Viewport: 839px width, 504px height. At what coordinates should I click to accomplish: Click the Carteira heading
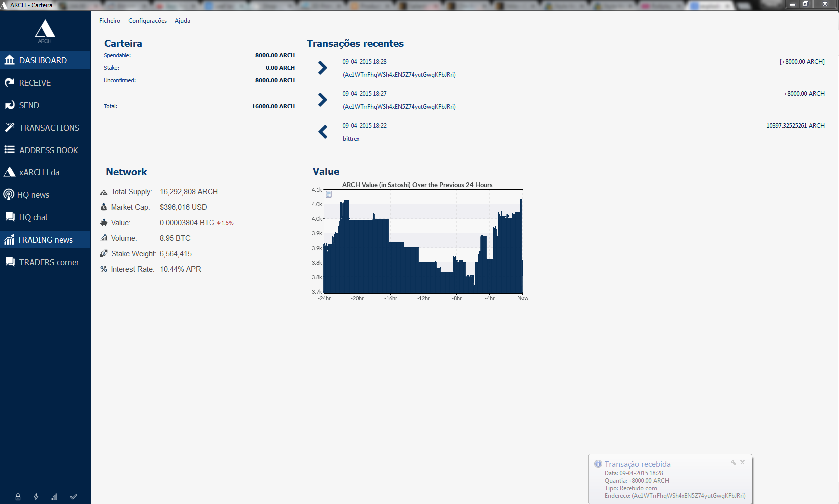123,43
